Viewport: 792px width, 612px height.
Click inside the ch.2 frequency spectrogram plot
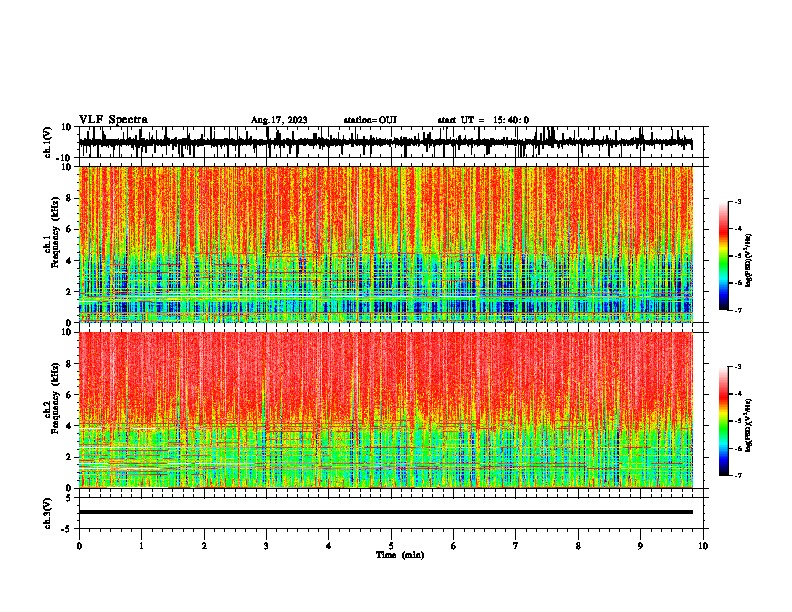coord(386,410)
